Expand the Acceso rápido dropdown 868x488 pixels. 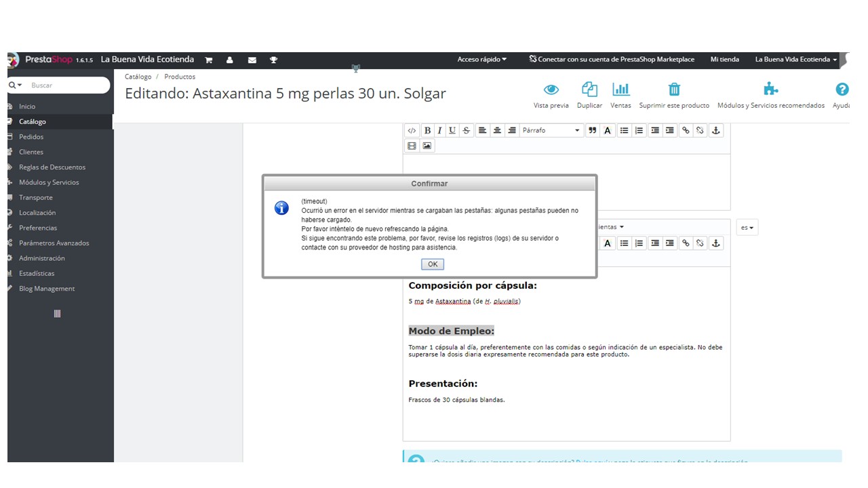(482, 60)
